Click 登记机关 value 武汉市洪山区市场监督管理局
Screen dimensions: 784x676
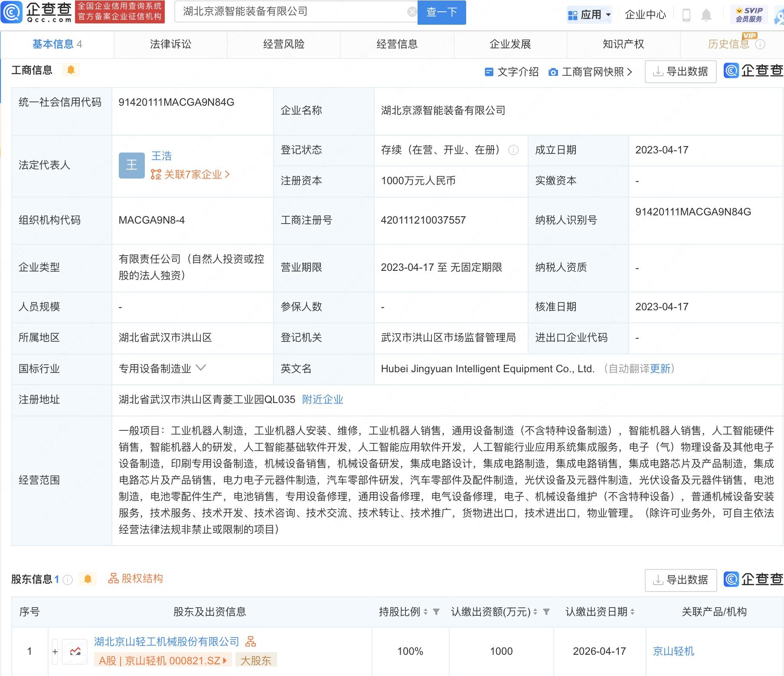[448, 338]
